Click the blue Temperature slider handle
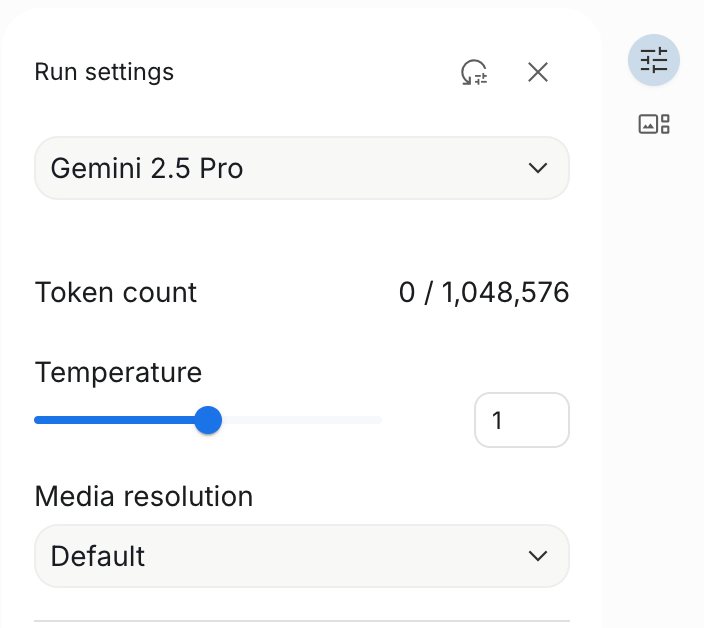The width and height of the screenshot is (704, 628). 208,420
